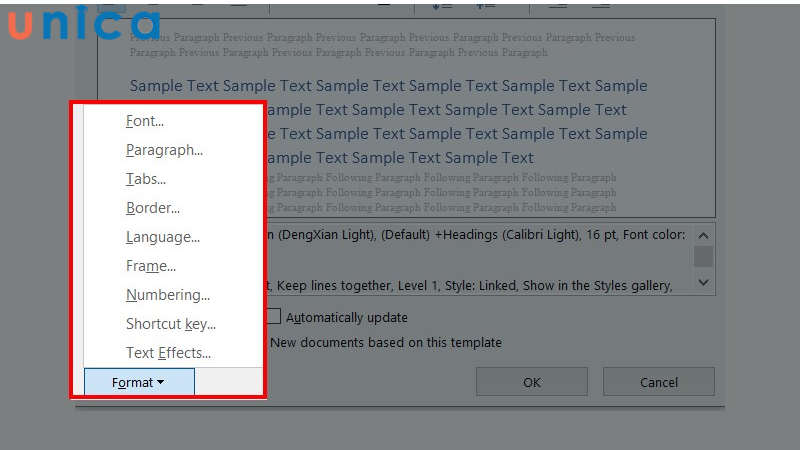Collapse the Format dropdown button
Image resolution: width=800 pixels, height=450 pixels.
pyautogui.click(x=139, y=382)
